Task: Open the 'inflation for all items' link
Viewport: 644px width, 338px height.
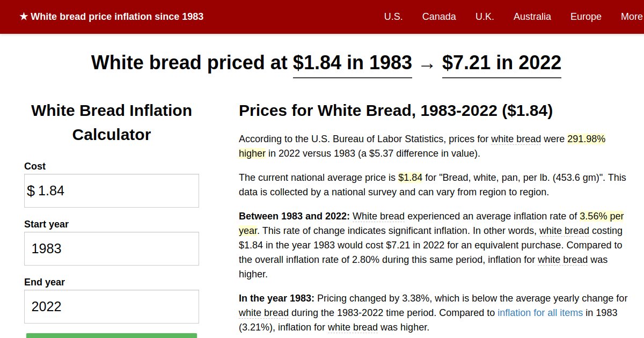Action: pos(540,312)
